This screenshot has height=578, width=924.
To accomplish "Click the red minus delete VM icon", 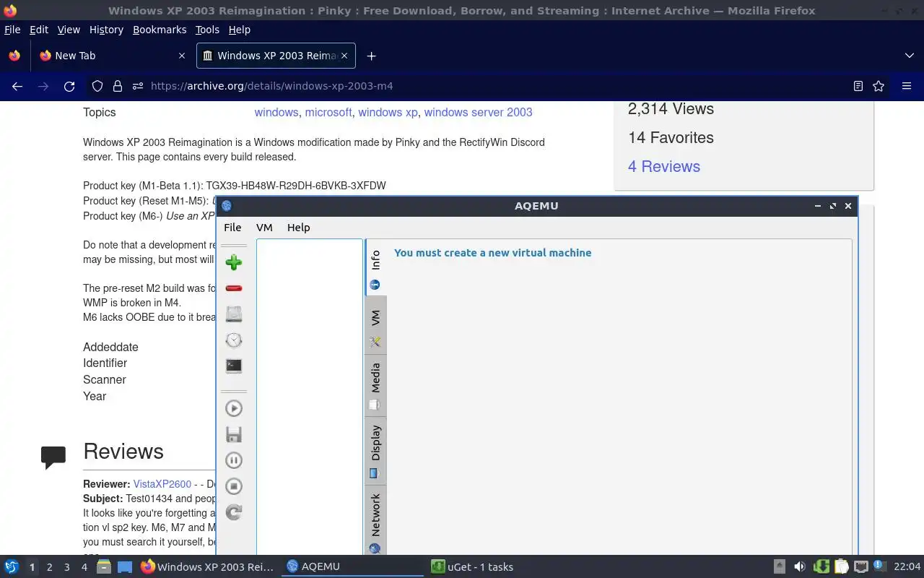I will point(233,288).
